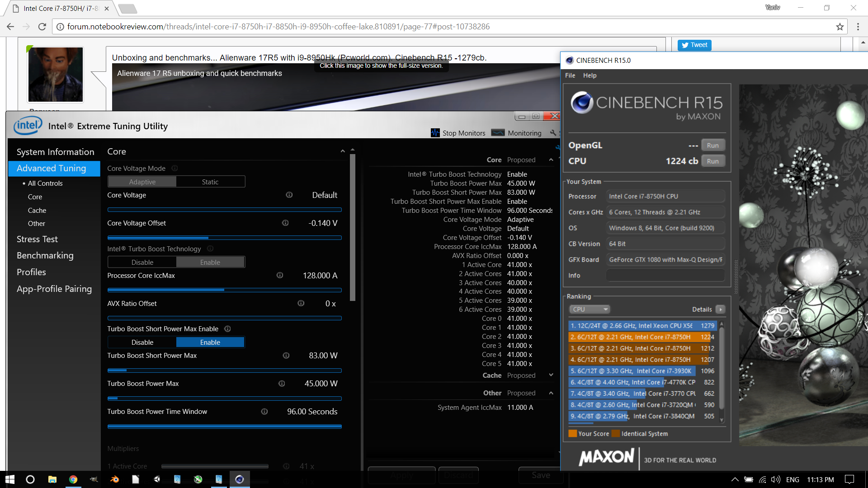The image size is (868, 488).
Task: Click the Stop Monitors waveform icon
Action: click(435, 133)
